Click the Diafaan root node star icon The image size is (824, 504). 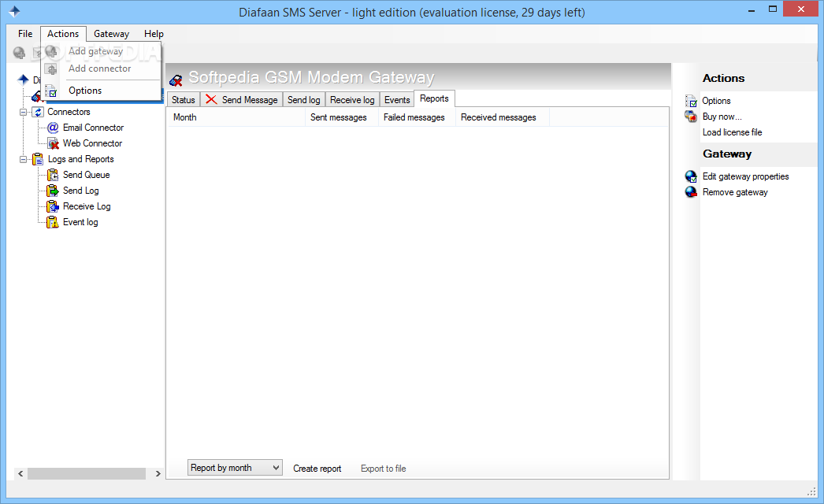click(23, 80)
